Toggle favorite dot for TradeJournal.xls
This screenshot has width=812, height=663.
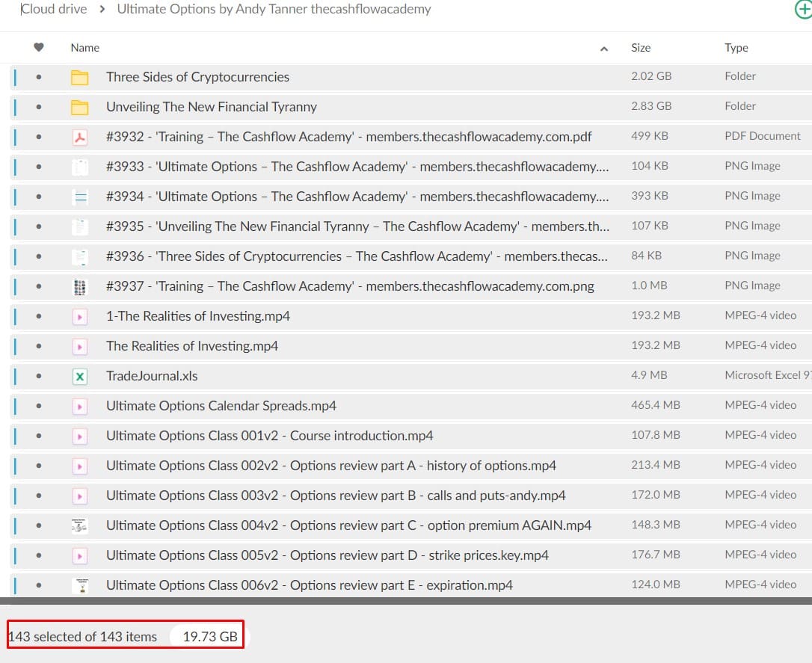pos(39,376)
